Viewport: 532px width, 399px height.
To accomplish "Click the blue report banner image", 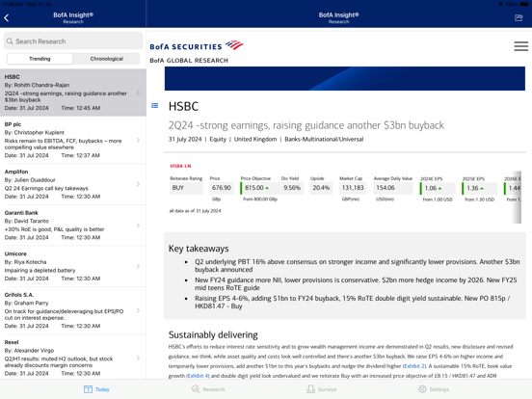I will (x=345, y=78).
